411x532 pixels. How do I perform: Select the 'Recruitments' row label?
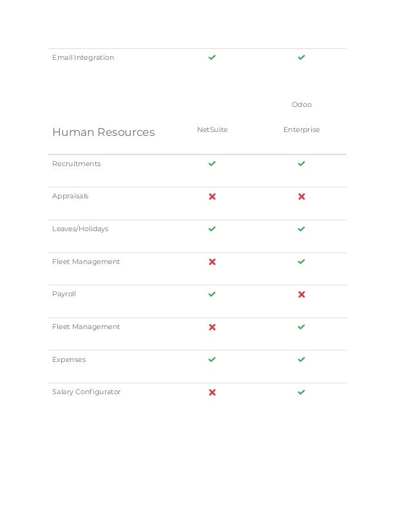77,164
